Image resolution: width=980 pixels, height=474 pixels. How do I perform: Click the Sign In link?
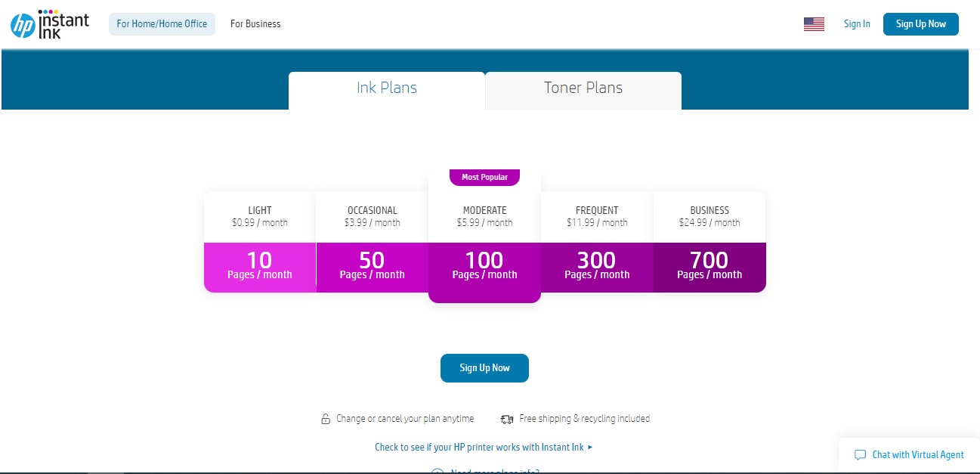click(x=857, y=24)
